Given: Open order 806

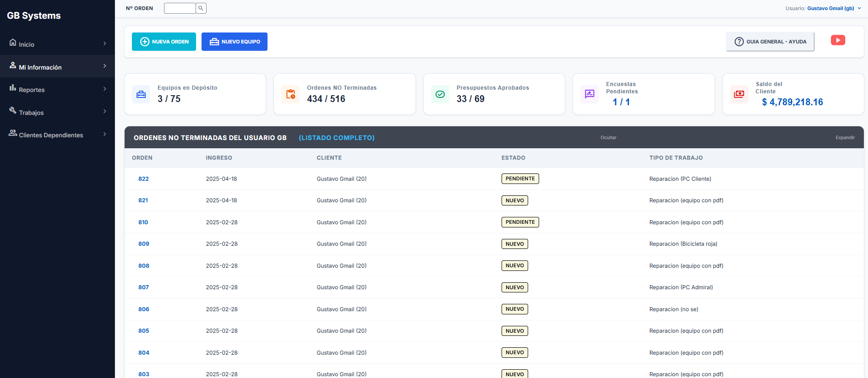Looking at the screenshot, I should click(x=143, y=309).
